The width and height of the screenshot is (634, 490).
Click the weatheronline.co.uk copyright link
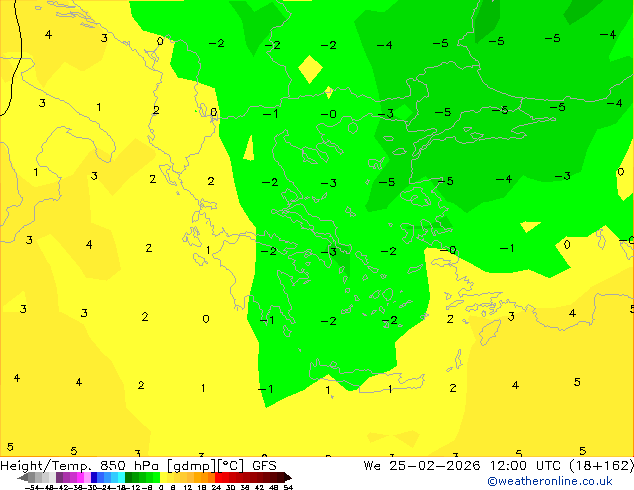point(550,481)
